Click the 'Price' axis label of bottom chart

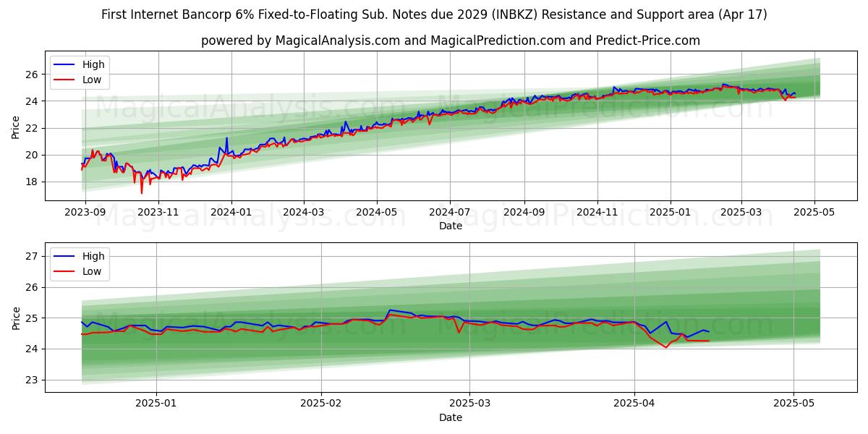coord(16,318)
